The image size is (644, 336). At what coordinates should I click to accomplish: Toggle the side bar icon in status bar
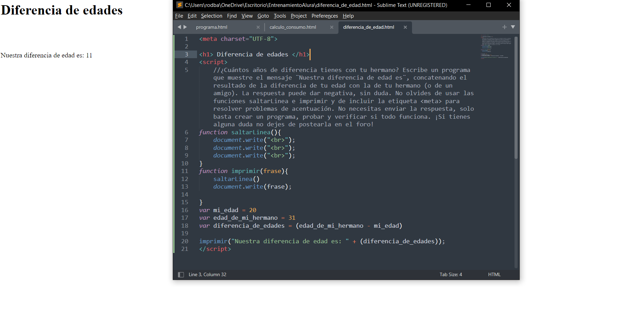(x=181, y=275)
